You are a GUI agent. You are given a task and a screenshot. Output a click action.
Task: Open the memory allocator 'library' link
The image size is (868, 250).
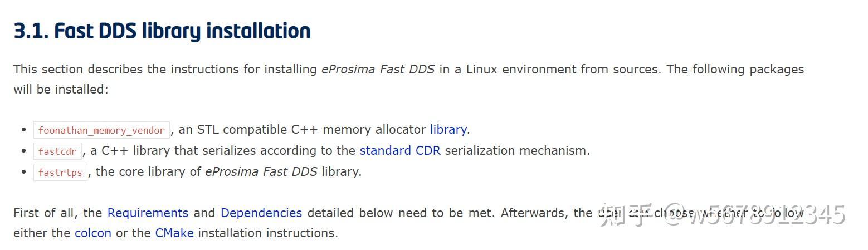click(448, 130)
